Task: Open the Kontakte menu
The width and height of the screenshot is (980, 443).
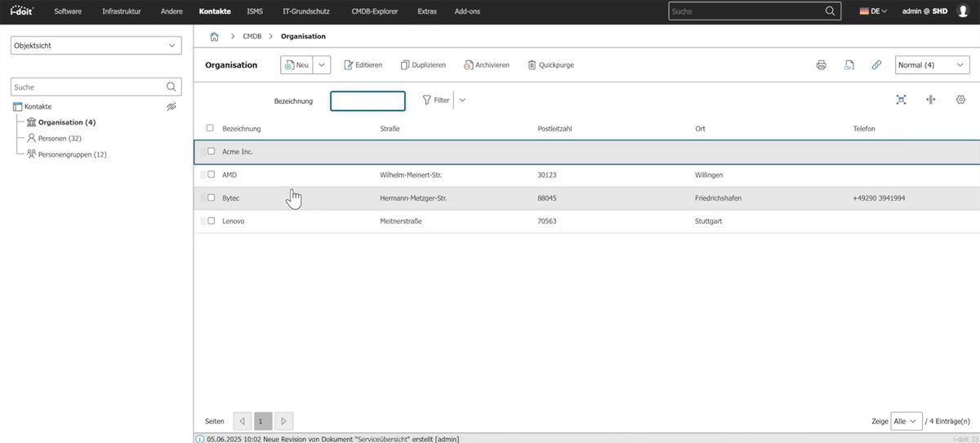Action: (x=215, y=11)
